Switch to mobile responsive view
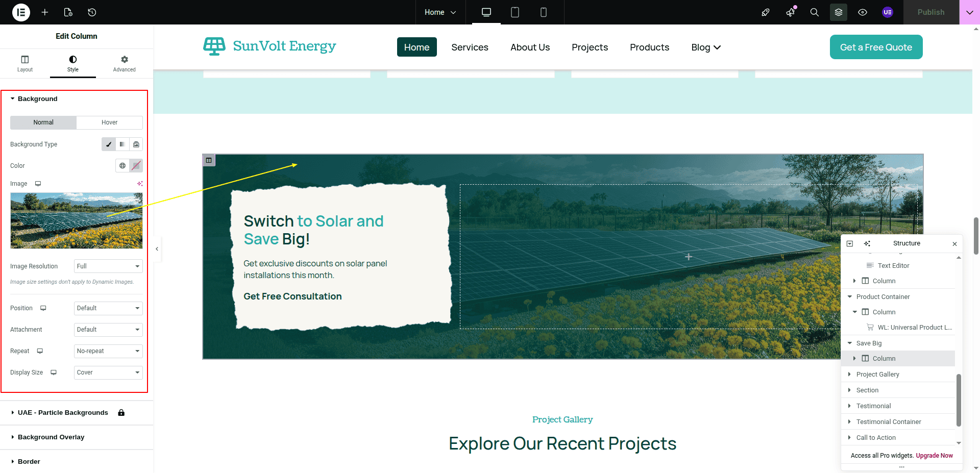Image resolution: width=980 pixels, height=473 pixels. pos(544,12)
